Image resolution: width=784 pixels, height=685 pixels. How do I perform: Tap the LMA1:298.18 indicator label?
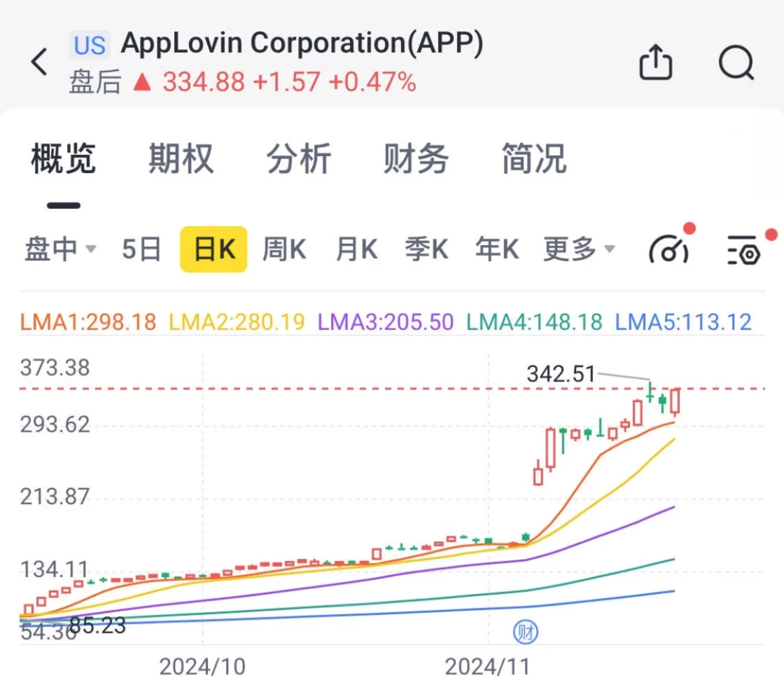click(88, 322)
